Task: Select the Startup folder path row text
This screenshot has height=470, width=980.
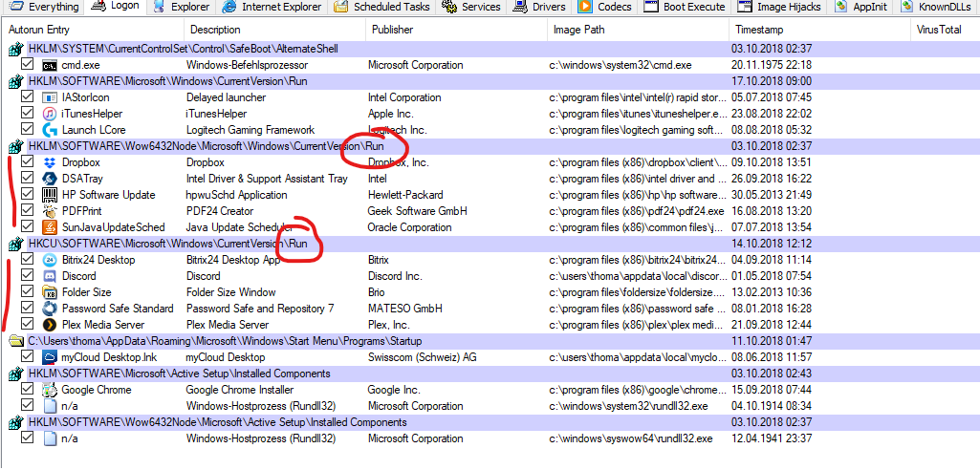Action: [x=225, y=341]
